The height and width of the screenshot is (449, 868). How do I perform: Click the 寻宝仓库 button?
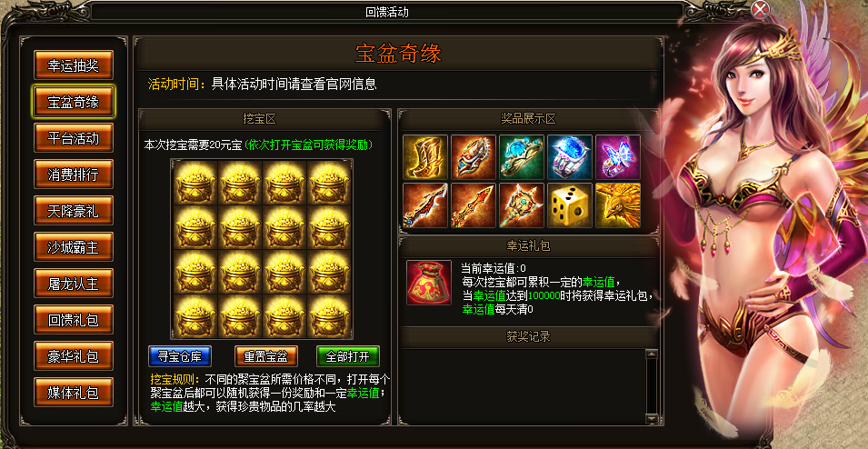(180, 356)
